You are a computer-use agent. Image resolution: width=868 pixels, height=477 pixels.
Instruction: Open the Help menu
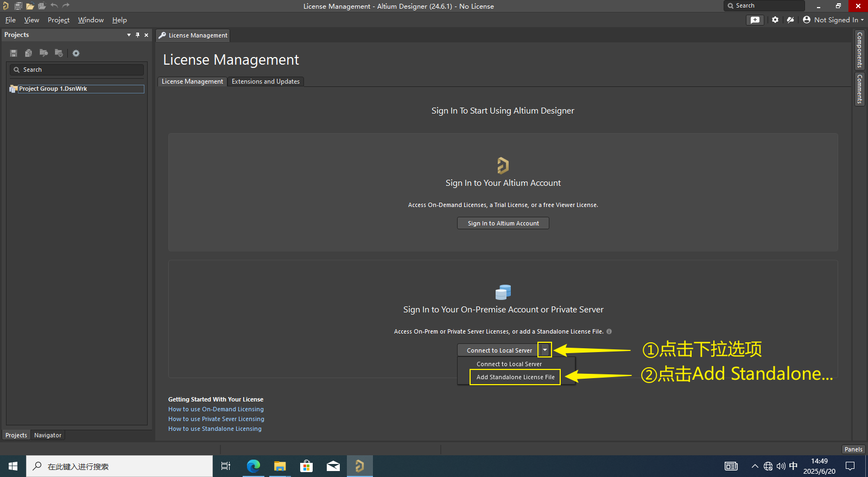click(119, 20)
